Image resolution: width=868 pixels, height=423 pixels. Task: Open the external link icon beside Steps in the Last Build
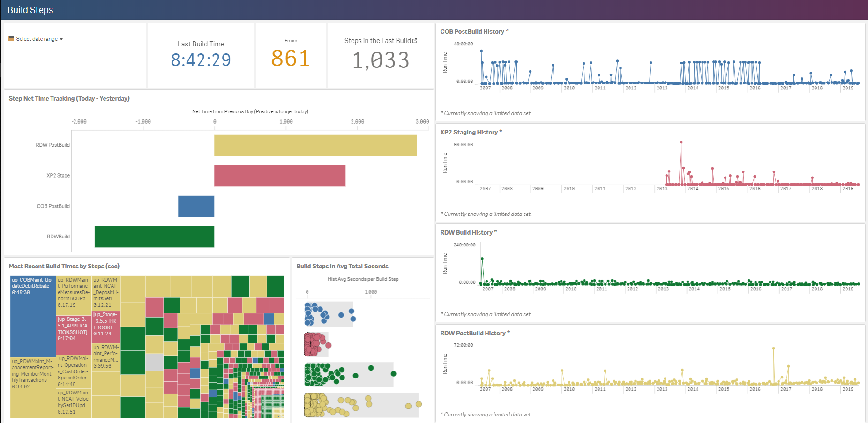coord(415,41)
